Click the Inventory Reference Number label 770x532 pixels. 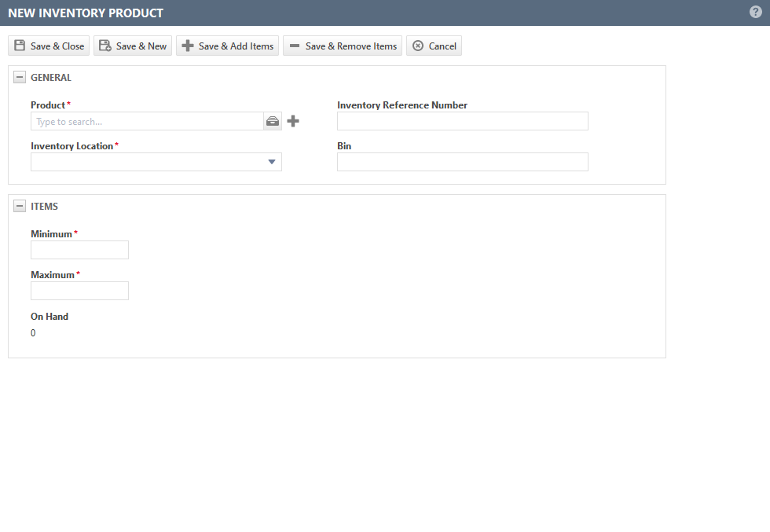point(402,105)
